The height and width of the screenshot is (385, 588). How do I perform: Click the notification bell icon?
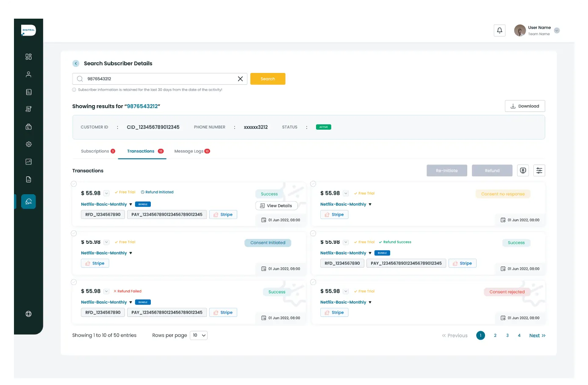coord(499,31)
